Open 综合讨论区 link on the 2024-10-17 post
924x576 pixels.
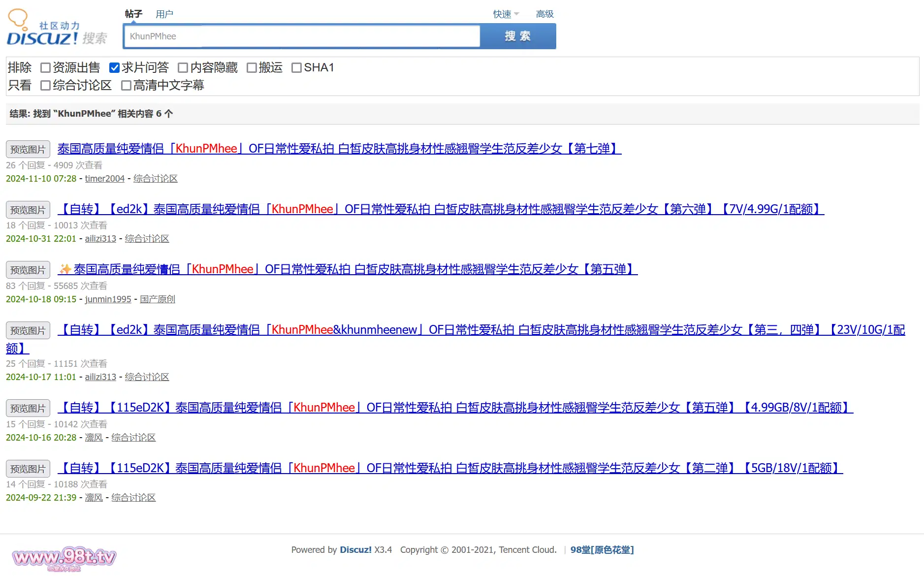pos(147,377)
